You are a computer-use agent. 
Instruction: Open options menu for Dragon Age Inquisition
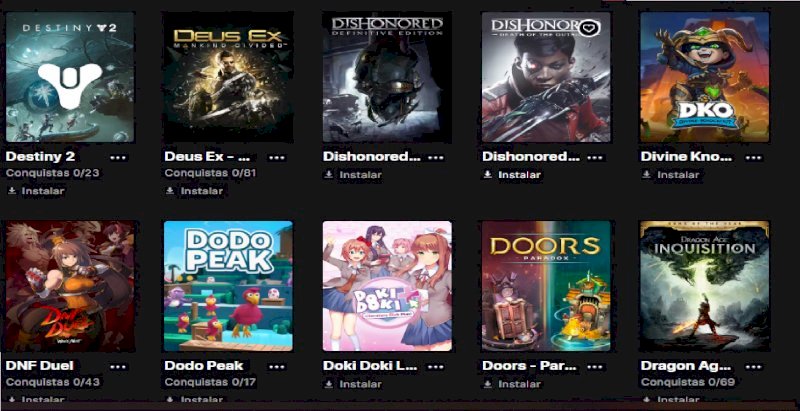[x=753, y=367]
